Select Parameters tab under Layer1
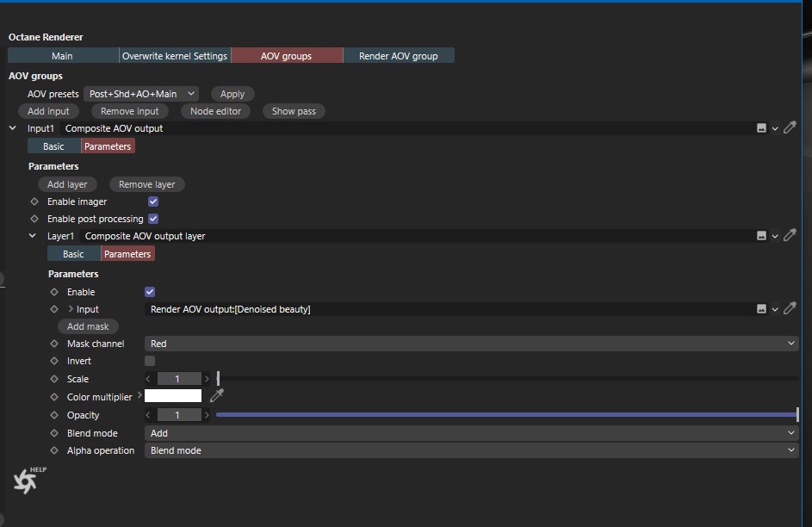Screen dimensions: 812x527 pos(127,254)
